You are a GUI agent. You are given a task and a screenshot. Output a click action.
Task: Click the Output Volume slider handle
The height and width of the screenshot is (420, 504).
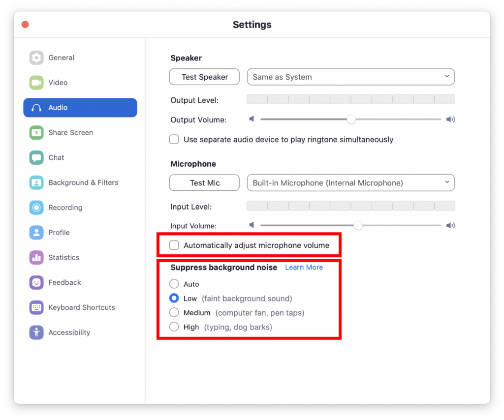(351, 120)
